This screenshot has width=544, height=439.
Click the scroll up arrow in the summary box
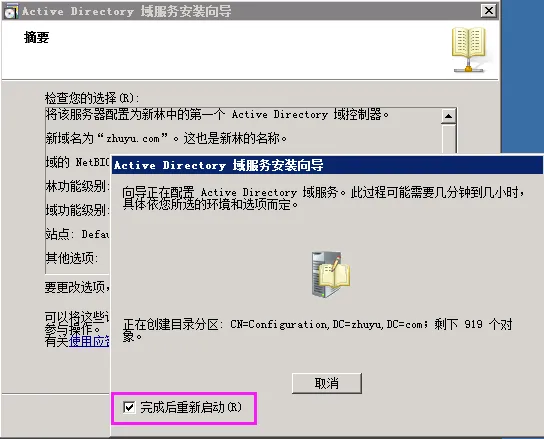(x=449, y=116)
